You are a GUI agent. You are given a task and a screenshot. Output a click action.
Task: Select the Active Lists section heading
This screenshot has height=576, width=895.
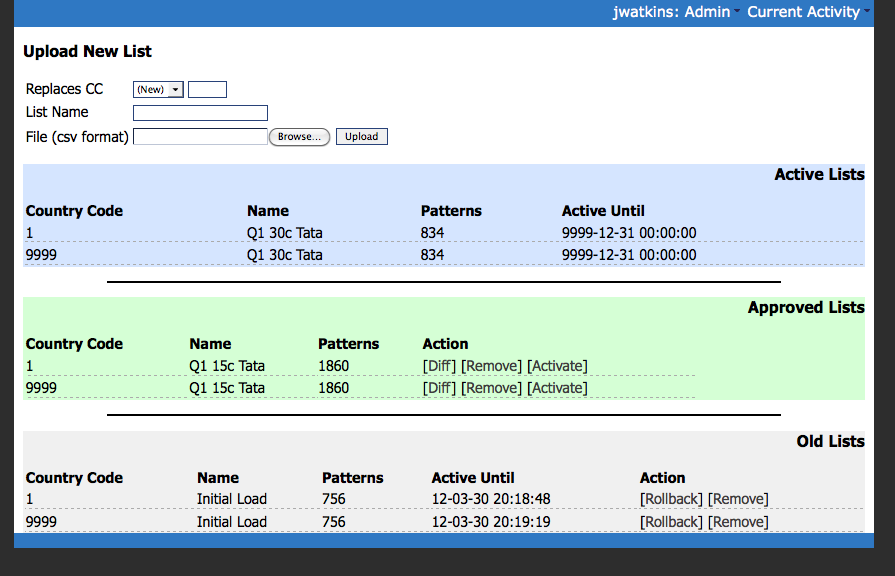pyautogui.click(x=819, y=175)
